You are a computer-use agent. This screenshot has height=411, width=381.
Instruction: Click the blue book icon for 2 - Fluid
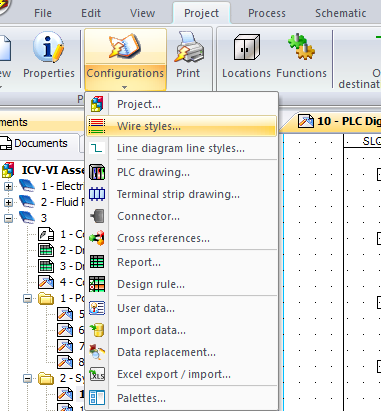coord(27,202)
